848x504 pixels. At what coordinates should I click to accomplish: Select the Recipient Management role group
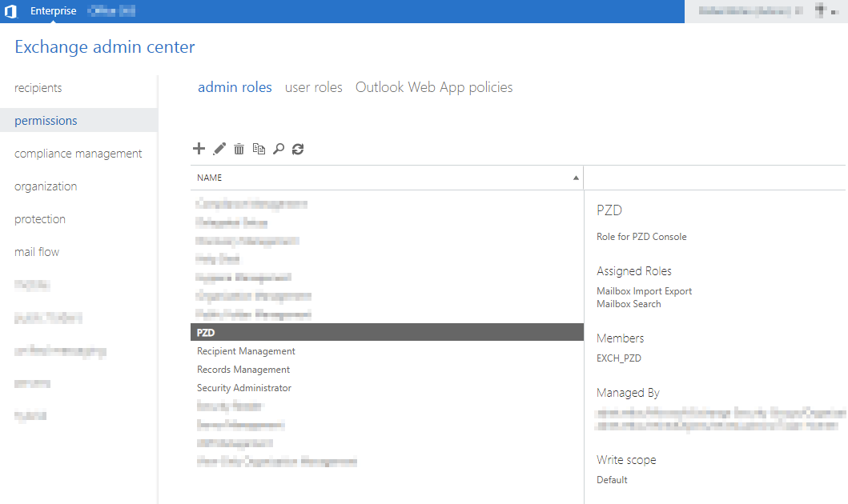click(246, 351)
